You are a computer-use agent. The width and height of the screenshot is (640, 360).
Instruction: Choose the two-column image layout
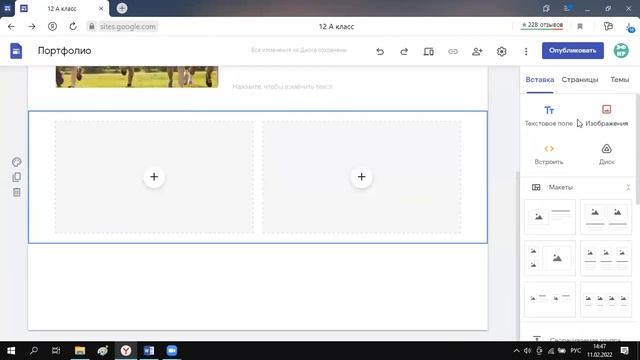(x=606, y=217)
